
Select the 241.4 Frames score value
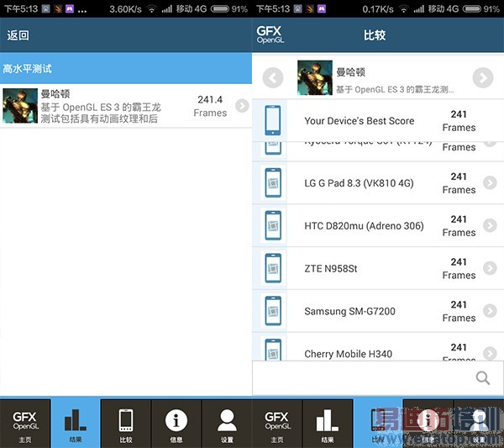210,106
